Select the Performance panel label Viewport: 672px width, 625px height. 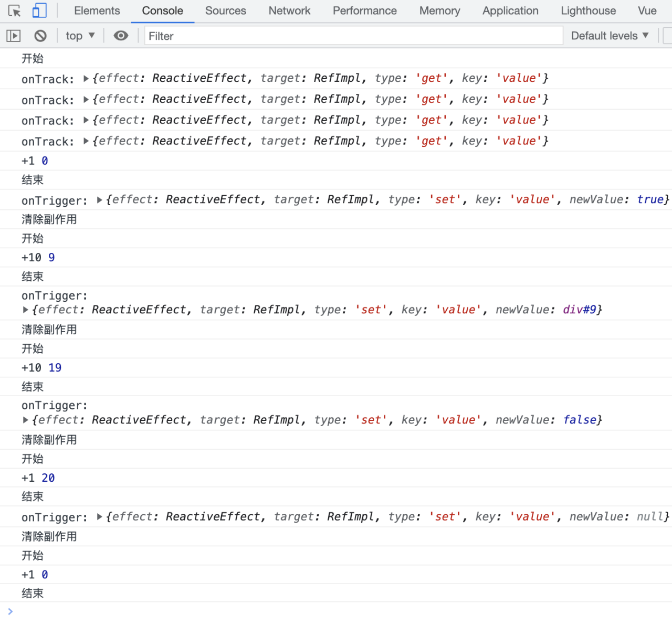(x=364, y=10)
